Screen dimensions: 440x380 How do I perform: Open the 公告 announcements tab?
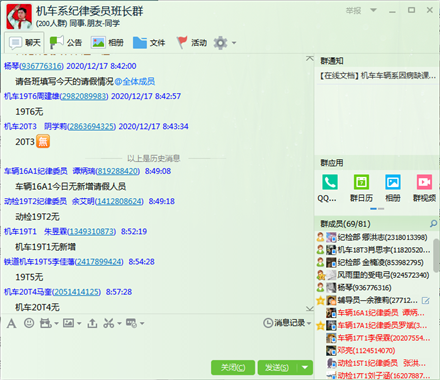[66, 43]
